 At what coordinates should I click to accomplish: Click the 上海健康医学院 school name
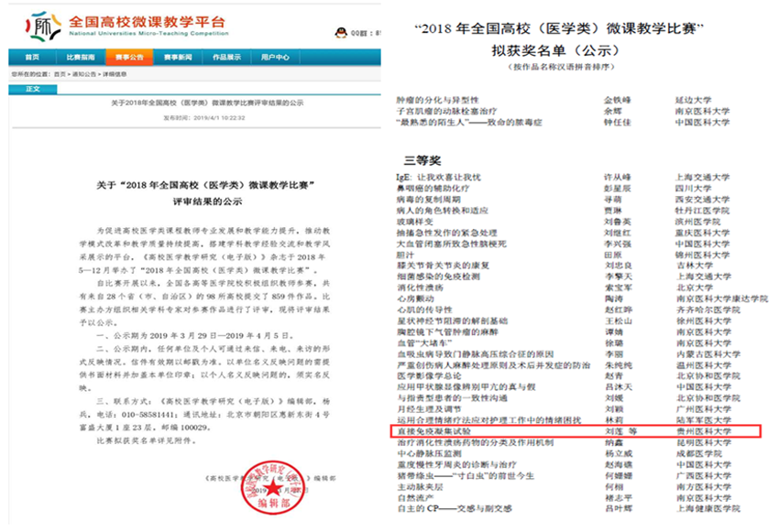tap(708, 509)
